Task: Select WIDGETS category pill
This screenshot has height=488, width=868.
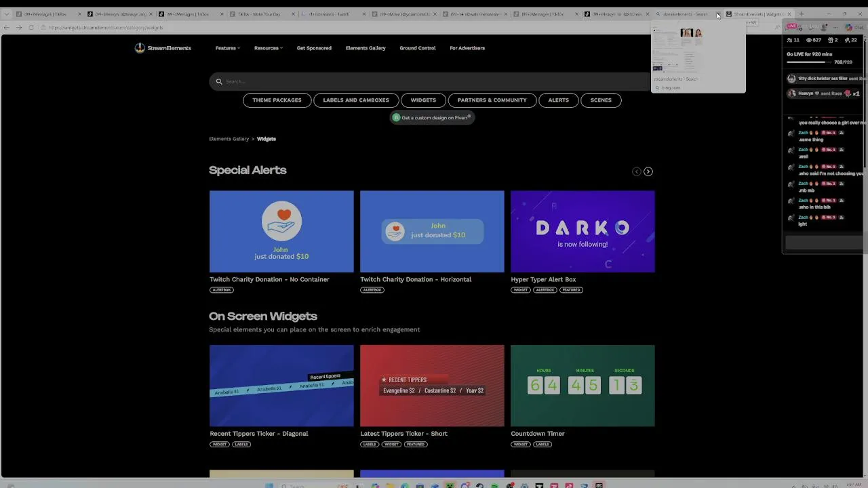Action: point(423,100)
